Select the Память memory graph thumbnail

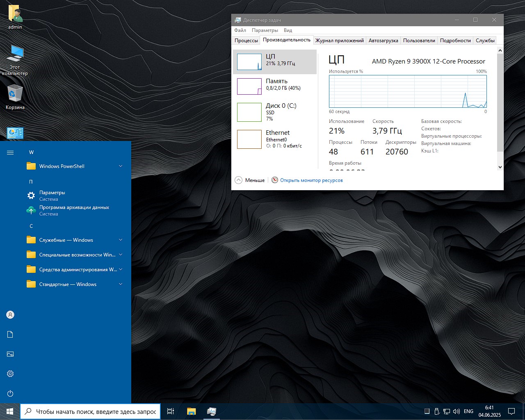(249, 86)
